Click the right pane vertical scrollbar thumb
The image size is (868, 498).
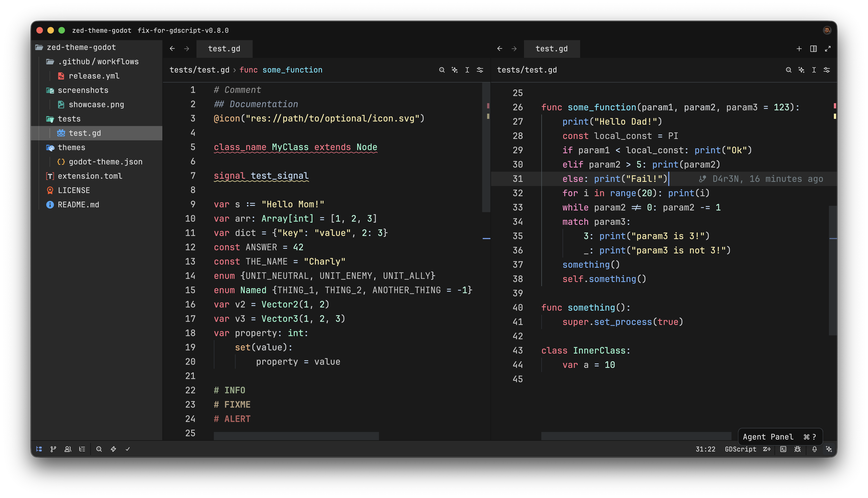(x=833, y=270)
